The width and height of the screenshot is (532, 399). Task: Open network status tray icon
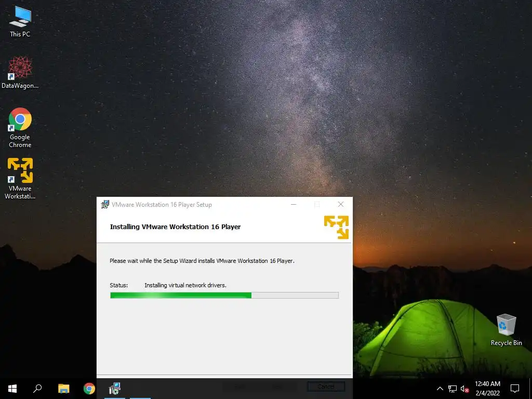[x=453, y=389]
